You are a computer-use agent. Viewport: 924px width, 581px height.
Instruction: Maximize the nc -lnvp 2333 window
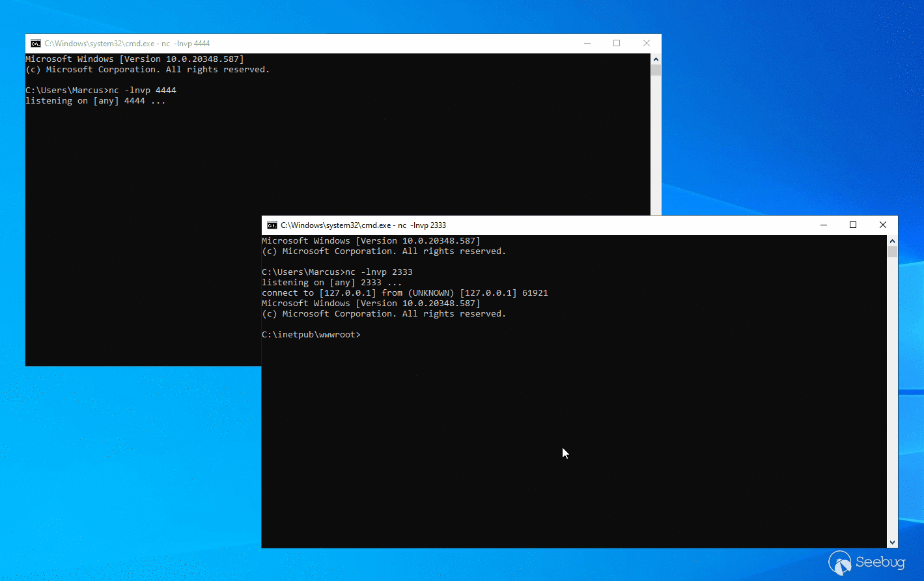click(853, 225)
